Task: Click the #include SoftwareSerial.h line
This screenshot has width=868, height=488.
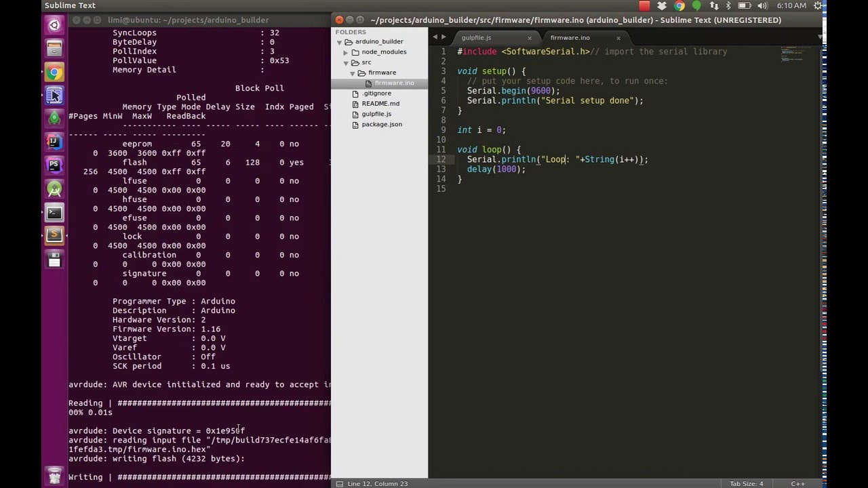Action: (x=592, y=52)
